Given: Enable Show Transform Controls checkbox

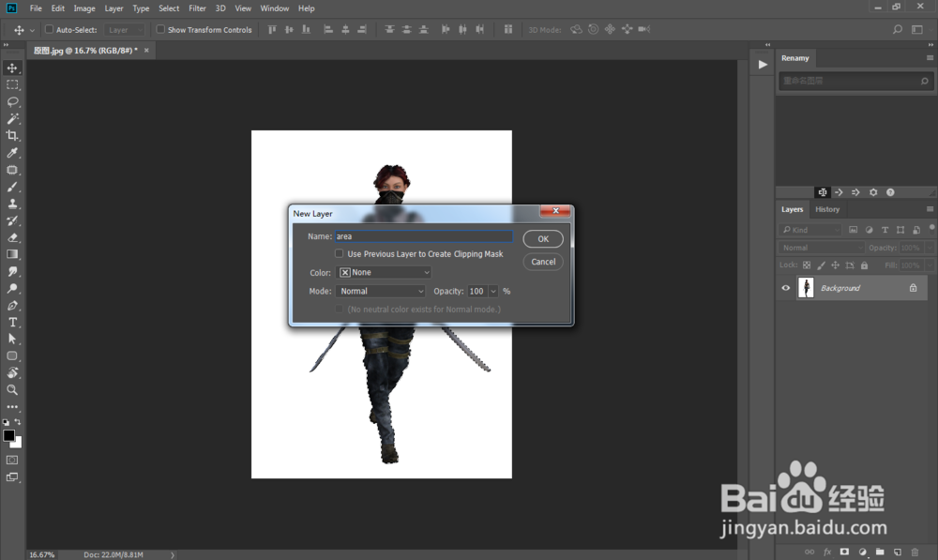Looking at the screenshot, I should pos(160,29).
